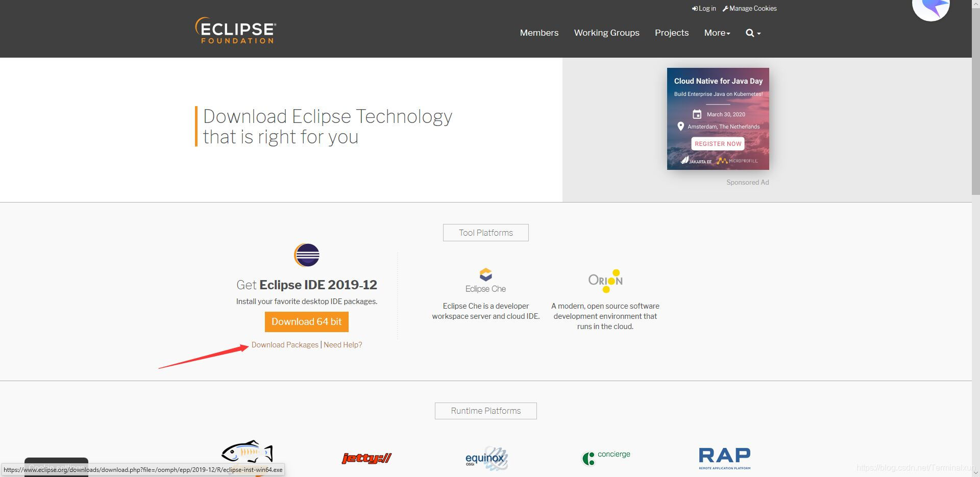Click 'Get Eclipse IDE 2019-12' heading
This screenshot has width=980, height=477.
coord(307,285)
